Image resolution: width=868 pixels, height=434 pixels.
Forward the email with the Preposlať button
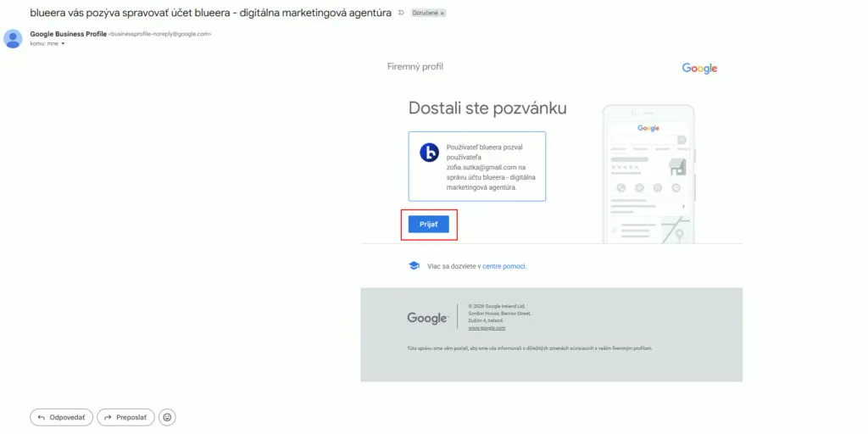coord(125,417)
